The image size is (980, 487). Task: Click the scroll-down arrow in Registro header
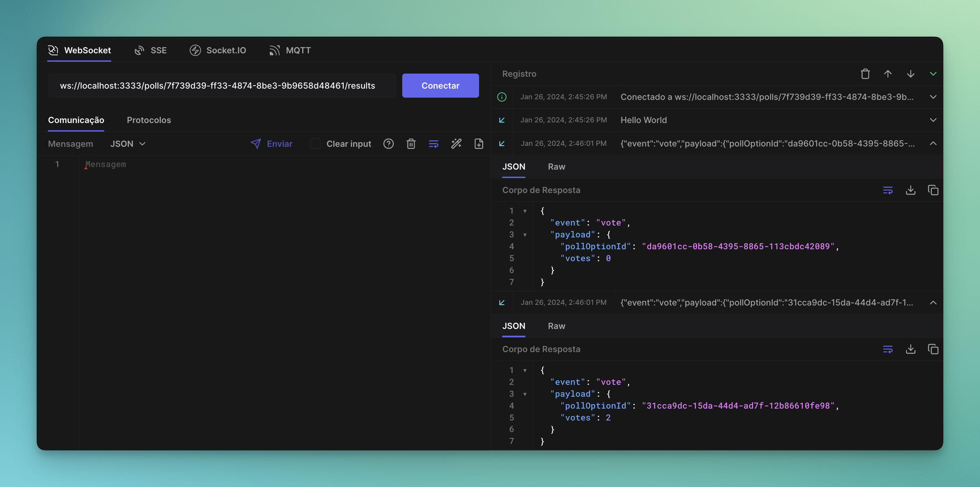[x=910, y=74]
